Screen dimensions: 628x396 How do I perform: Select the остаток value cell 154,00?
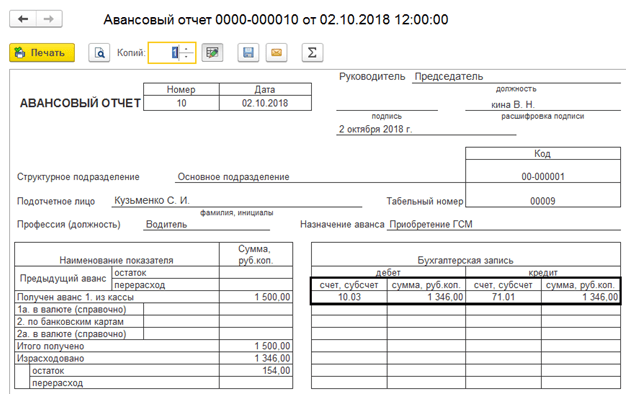coord(256,370)
